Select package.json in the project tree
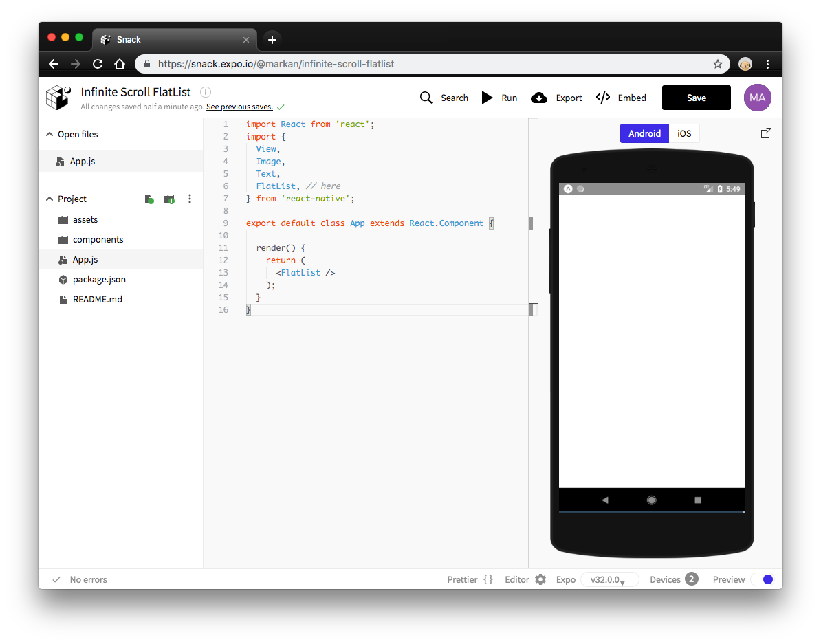 [99, 280]
